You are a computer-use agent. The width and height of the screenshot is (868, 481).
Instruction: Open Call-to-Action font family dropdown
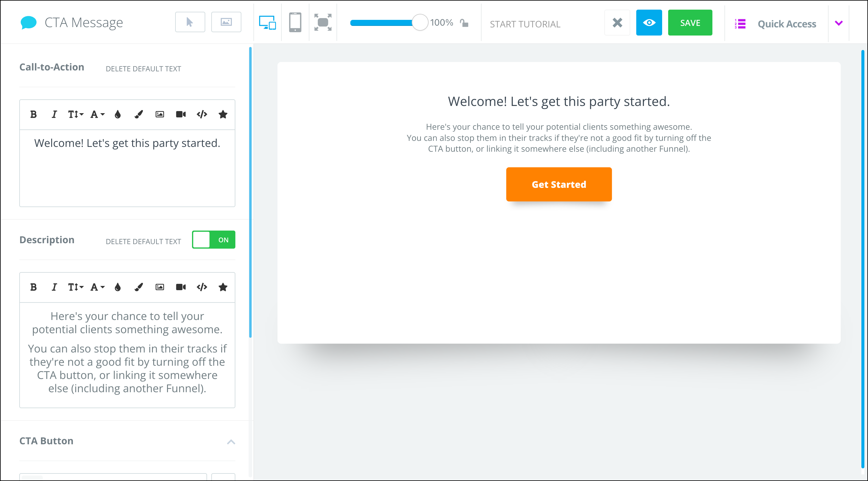(98, 115)
